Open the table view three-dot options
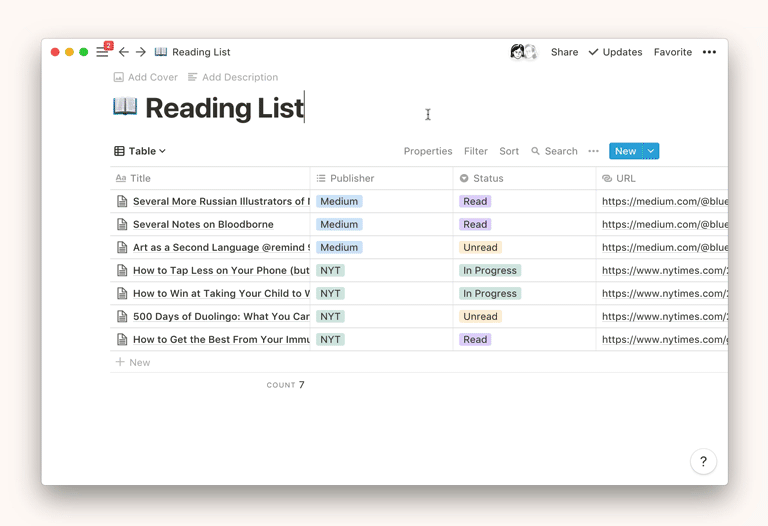768x526 pixels. click(x=593, y=151)
